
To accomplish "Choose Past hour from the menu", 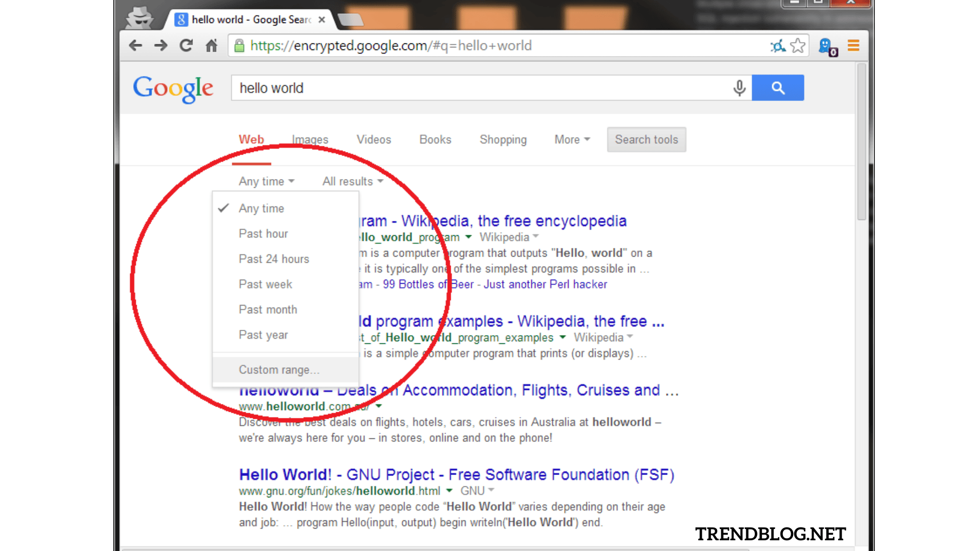I will pyautogui.click(x=285, y=234).
